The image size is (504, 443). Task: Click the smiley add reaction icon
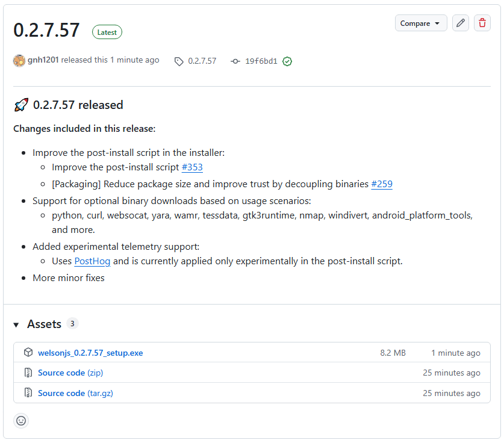21,421
